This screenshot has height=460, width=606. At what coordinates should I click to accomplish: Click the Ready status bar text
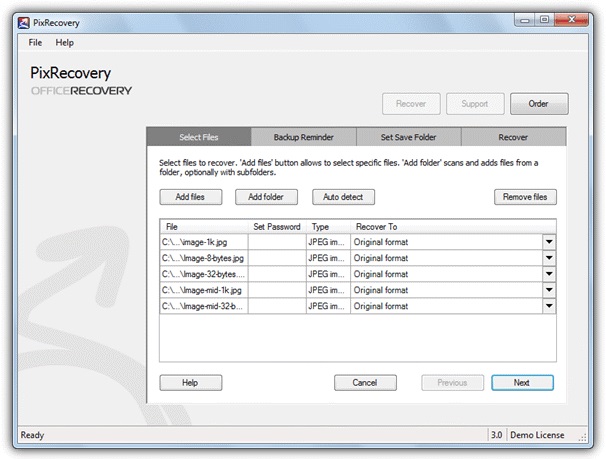(x=32, y=435)
